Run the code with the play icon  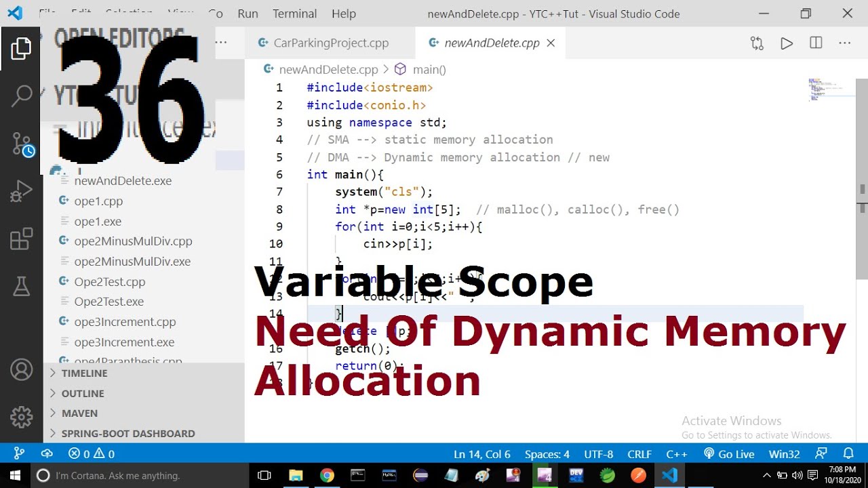(x=787, y=43)
